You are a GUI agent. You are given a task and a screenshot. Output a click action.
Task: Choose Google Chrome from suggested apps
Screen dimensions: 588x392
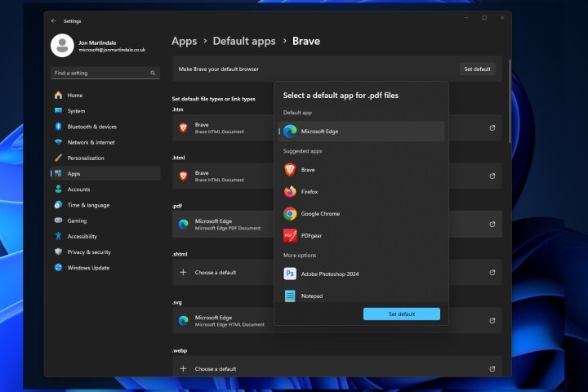tap(362, 214)
